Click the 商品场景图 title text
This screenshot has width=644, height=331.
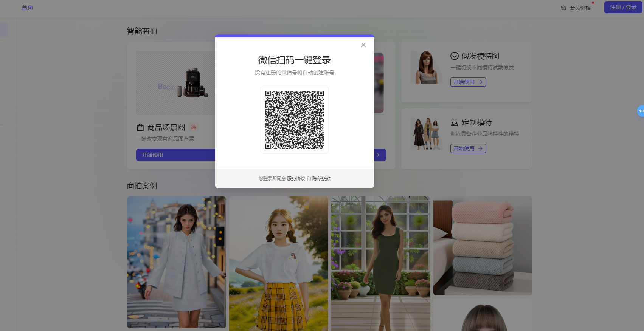coord(166,127)
